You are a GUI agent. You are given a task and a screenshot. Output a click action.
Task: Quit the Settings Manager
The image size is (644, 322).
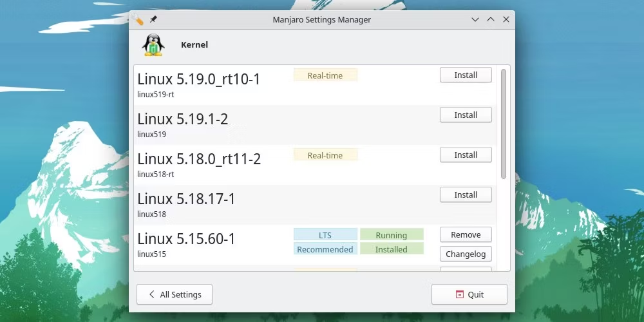469,294
